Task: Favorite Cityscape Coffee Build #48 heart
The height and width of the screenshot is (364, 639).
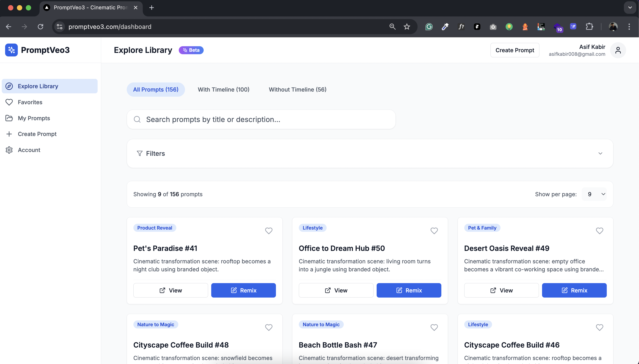Action: click(x=269, y=328)
